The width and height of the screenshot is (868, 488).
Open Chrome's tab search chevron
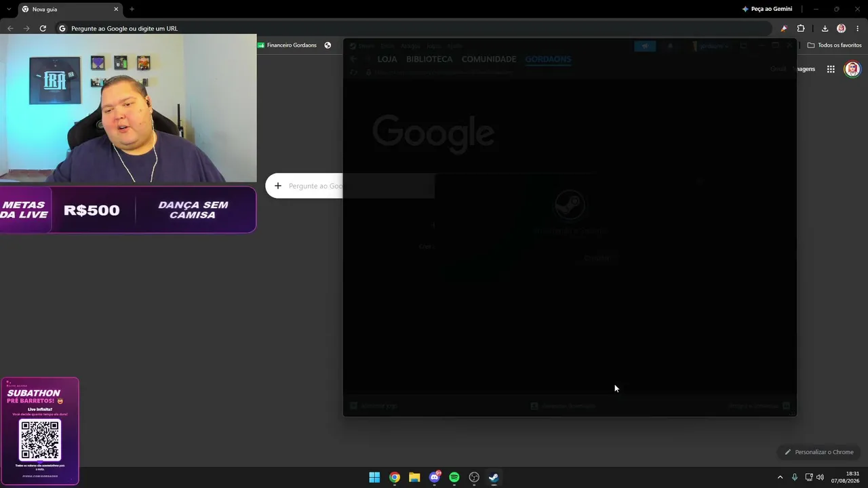(8, 9)
